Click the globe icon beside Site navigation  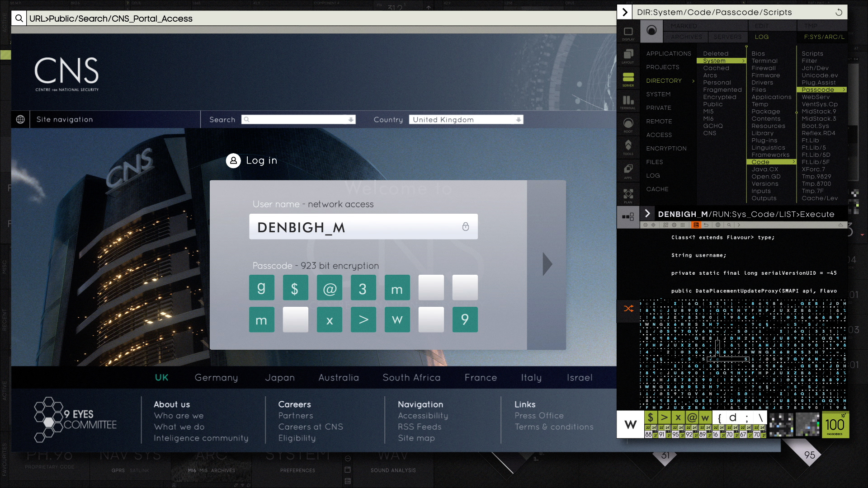(20, 119)
